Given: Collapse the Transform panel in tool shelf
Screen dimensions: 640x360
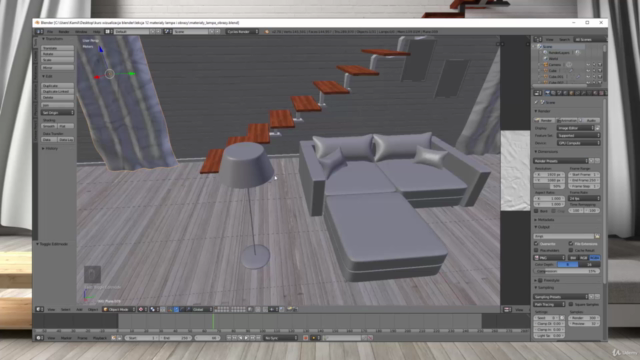Looking at the screenshot, I should click(54, 39).
